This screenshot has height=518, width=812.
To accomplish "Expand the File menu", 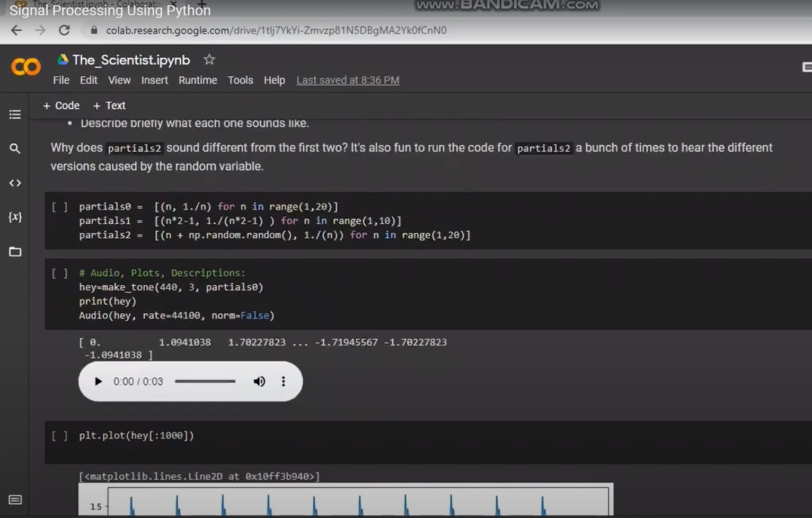I will click(61, 80).
